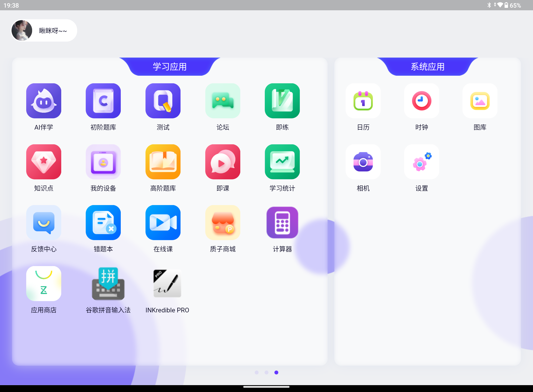
Task: Tap the battery 65% indicator
Action: click(x=513, y=5)
